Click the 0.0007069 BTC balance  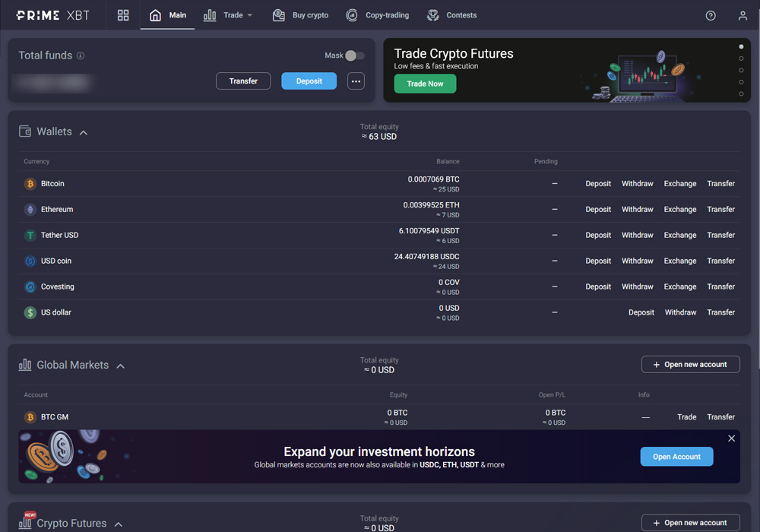433,179
